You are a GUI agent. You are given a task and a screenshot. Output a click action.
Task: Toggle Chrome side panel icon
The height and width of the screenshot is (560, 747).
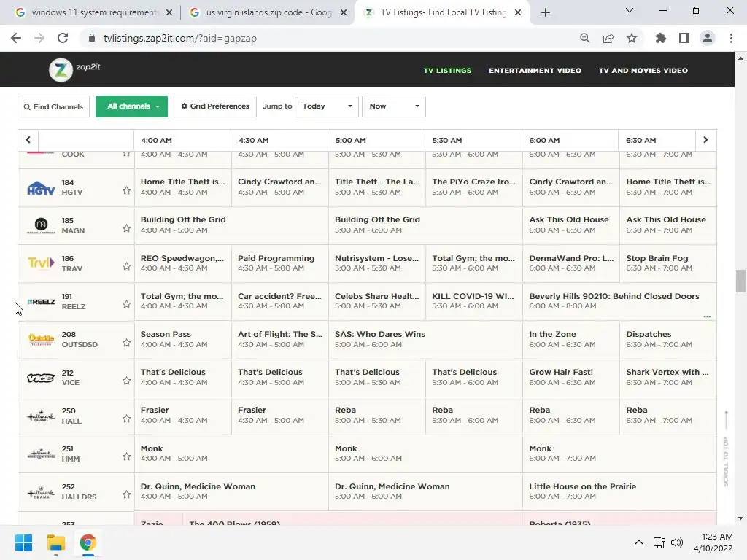pos(684,38)
